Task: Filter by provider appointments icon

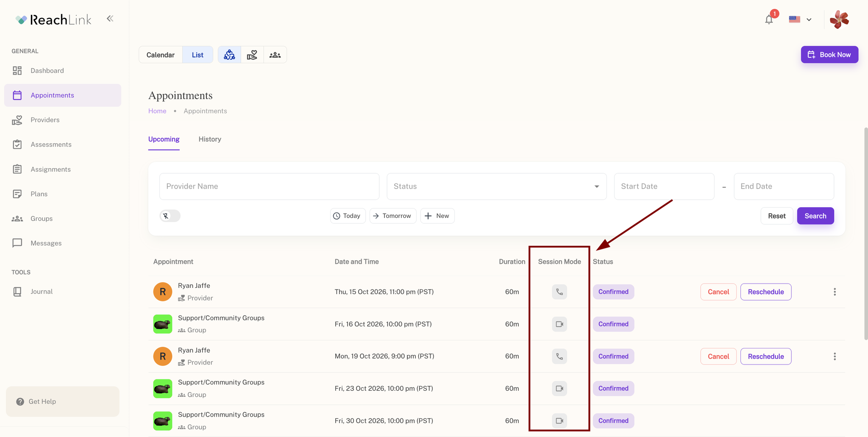Action: (x=252, y=55)
